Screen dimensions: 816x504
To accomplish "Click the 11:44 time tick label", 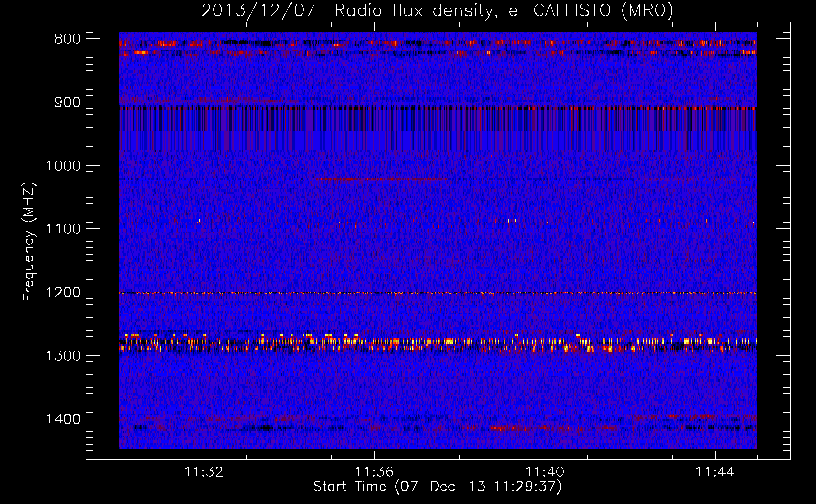I will 715,472.
